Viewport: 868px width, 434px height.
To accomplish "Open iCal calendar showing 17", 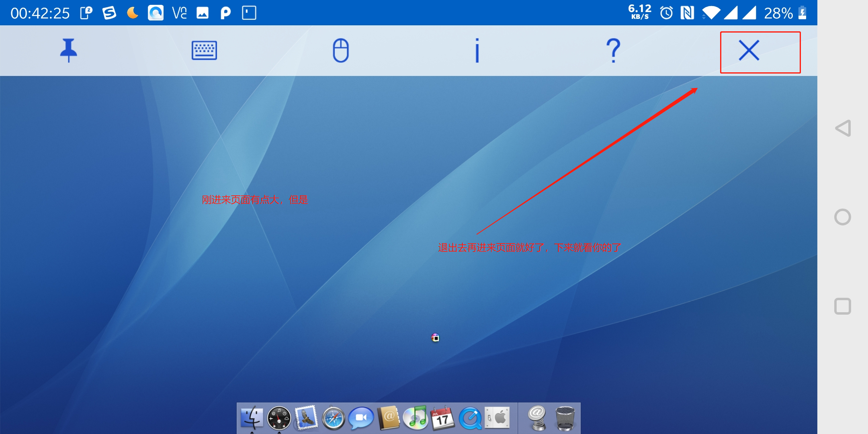I will (x=442, y=418).
